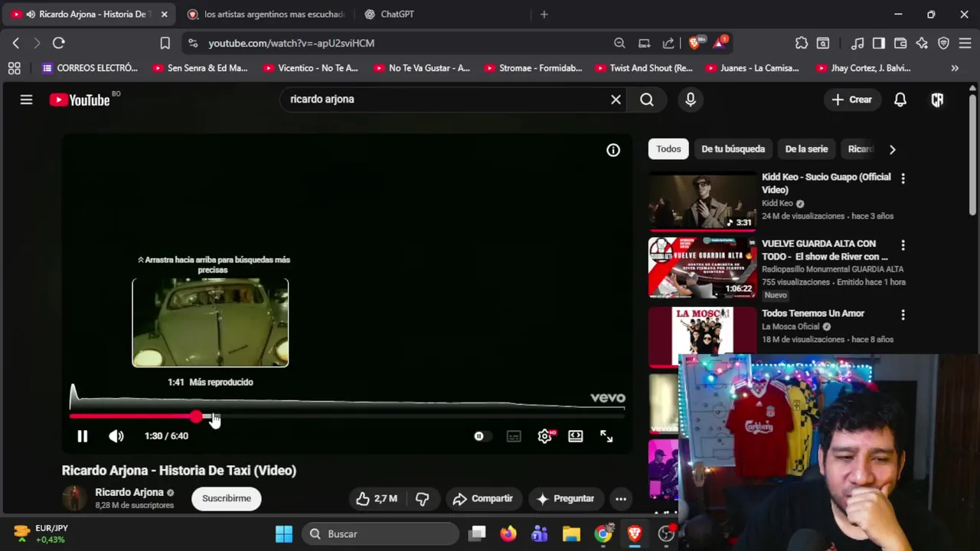
Task: Mute the video volume
Action: [x=116, y=436]
